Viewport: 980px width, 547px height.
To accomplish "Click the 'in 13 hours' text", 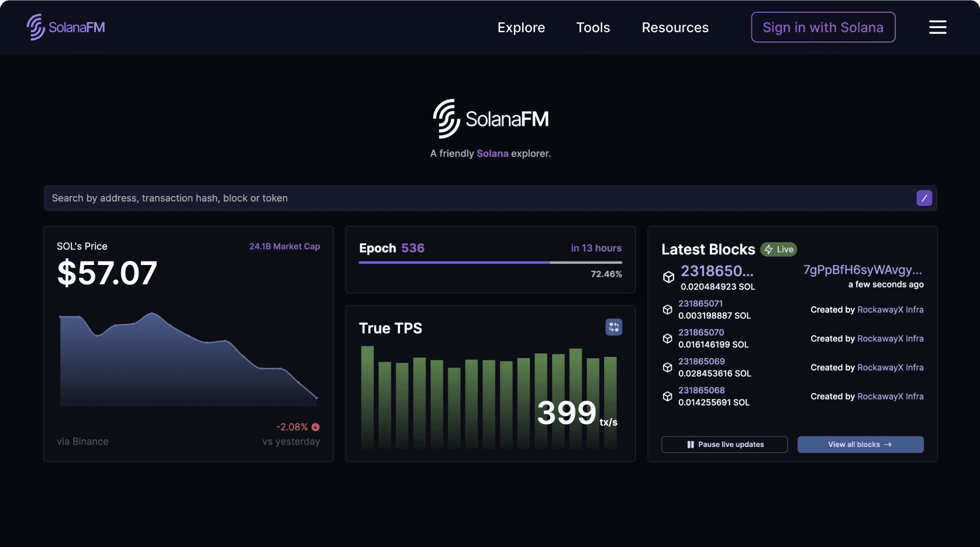I will [596, 248].
